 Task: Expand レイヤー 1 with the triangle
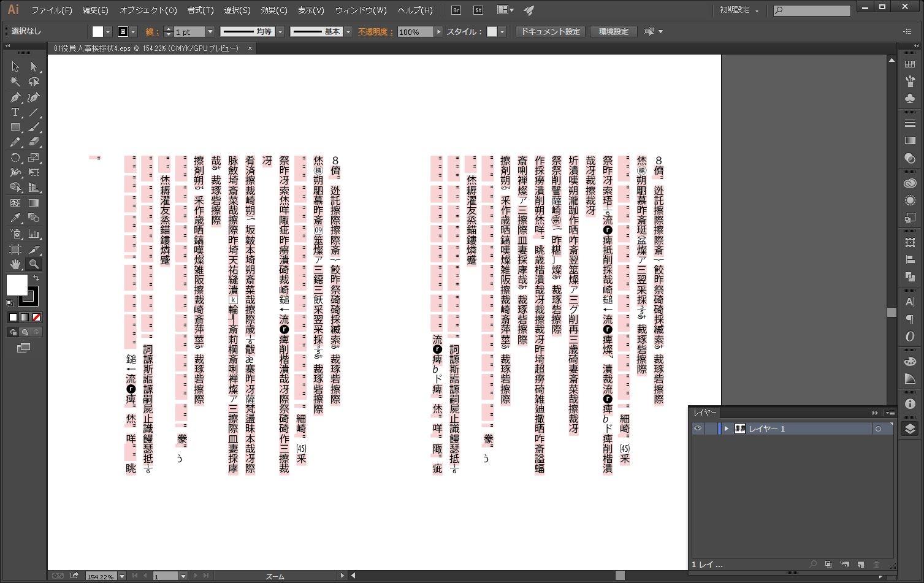[x=727, y=429]
